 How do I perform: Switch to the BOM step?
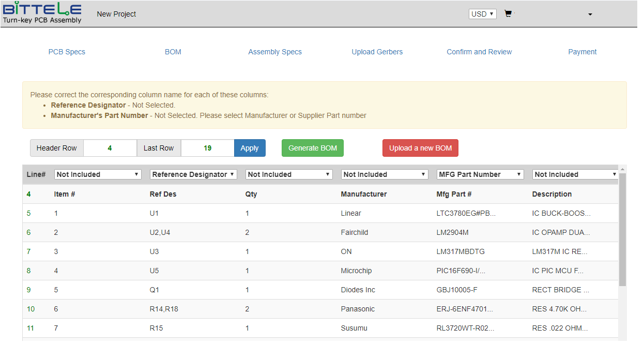click(173, 52)
